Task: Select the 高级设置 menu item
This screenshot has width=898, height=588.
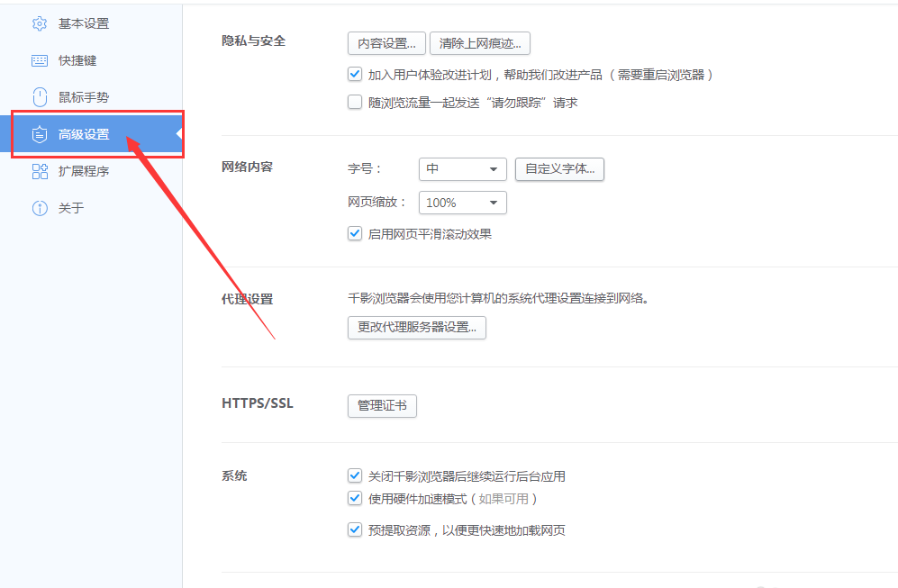Action: [92, 134]
